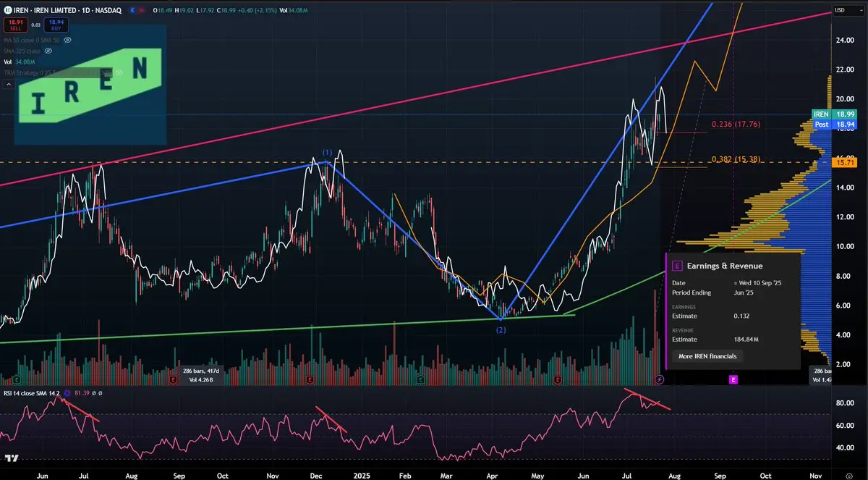Click the 18.91 SELL button
868x480 pixels.
point(16,25)
